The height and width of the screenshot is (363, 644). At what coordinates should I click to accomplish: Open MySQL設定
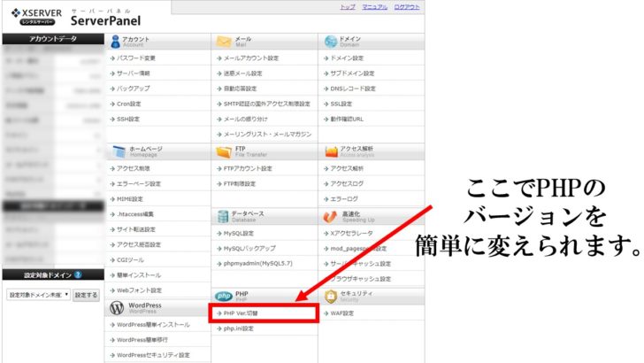(238, 234)
